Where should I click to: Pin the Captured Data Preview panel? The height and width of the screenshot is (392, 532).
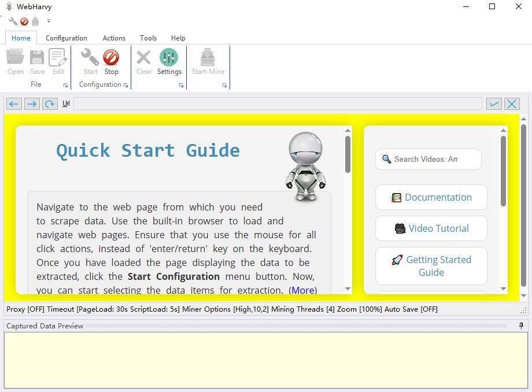[521, 326]
